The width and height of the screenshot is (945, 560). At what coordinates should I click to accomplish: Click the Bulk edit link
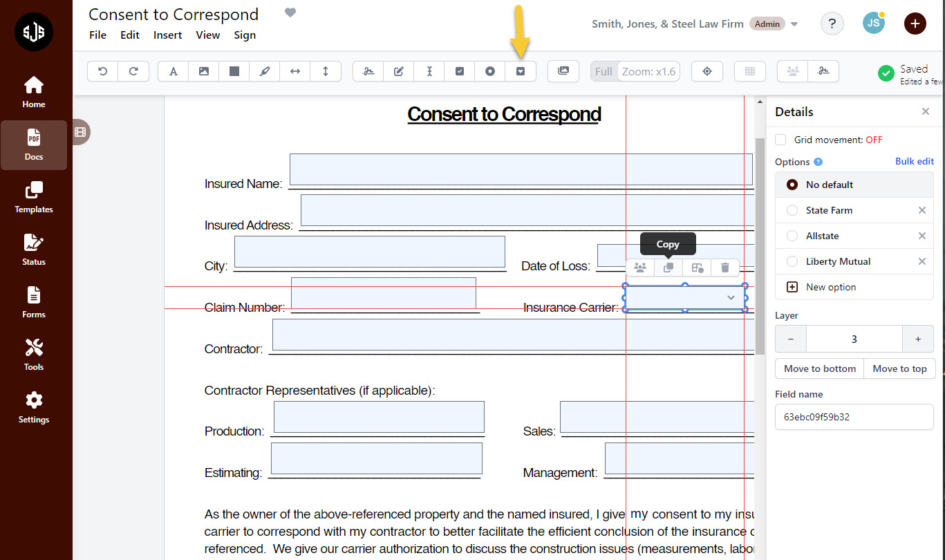(x=915, y=161)
